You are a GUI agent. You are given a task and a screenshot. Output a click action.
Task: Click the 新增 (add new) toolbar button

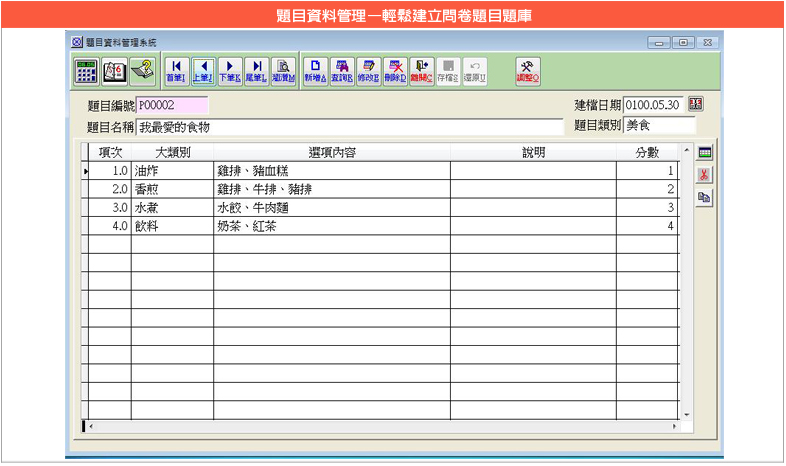[x=314, y=71]
